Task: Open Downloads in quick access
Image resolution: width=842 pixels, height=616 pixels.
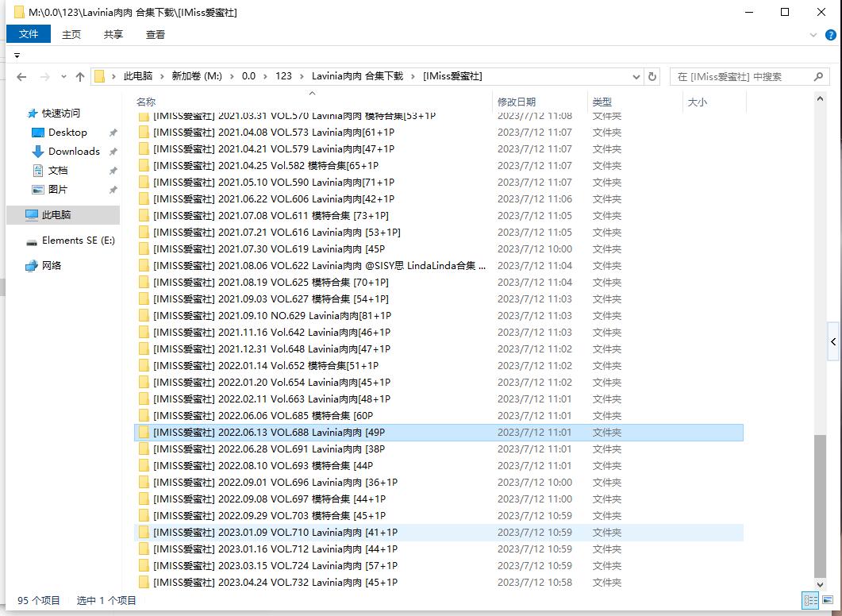Action: click(x=74, y=152)
